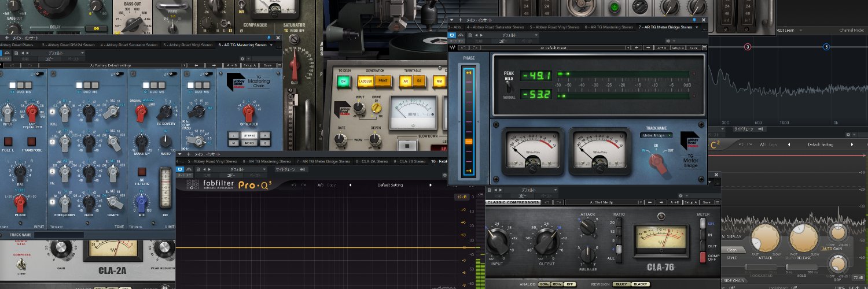Click undo arrow in Meter Bridge toolbar
Screen dimensions: 868x289
(x=464, y=48)
